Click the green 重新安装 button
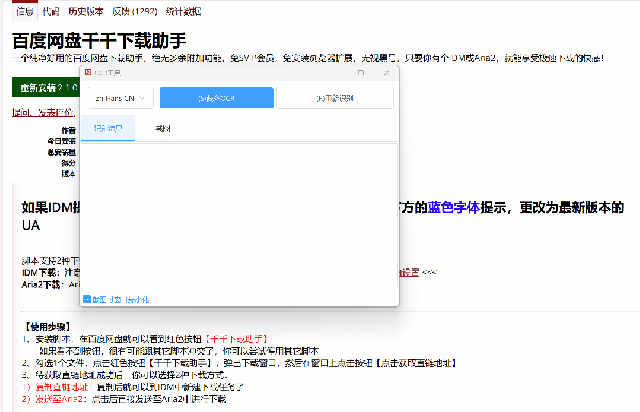 click(x=46, y=87)
